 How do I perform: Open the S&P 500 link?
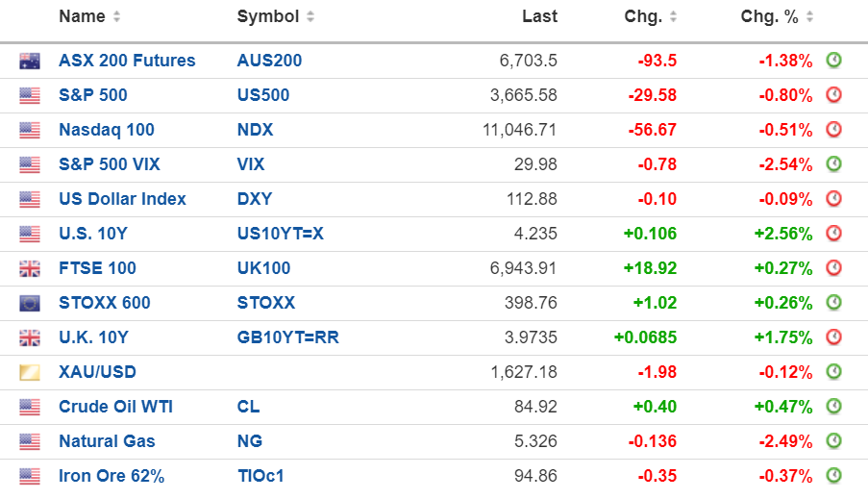pyautogui.click(x=92, y=95)
